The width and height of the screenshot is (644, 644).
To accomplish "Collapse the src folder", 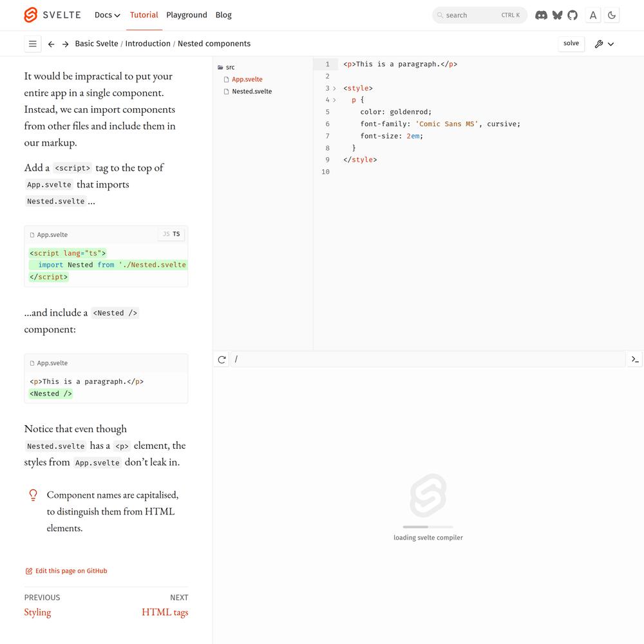I will (x=230, y=68).
